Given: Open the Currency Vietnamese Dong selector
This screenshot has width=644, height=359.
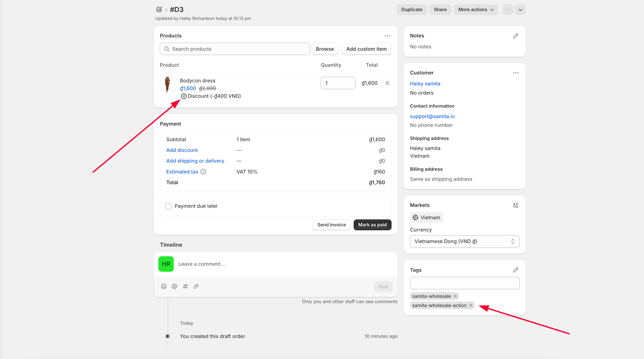Looking at the screenshot, I should pyautogui.click(x=464, y=241).
